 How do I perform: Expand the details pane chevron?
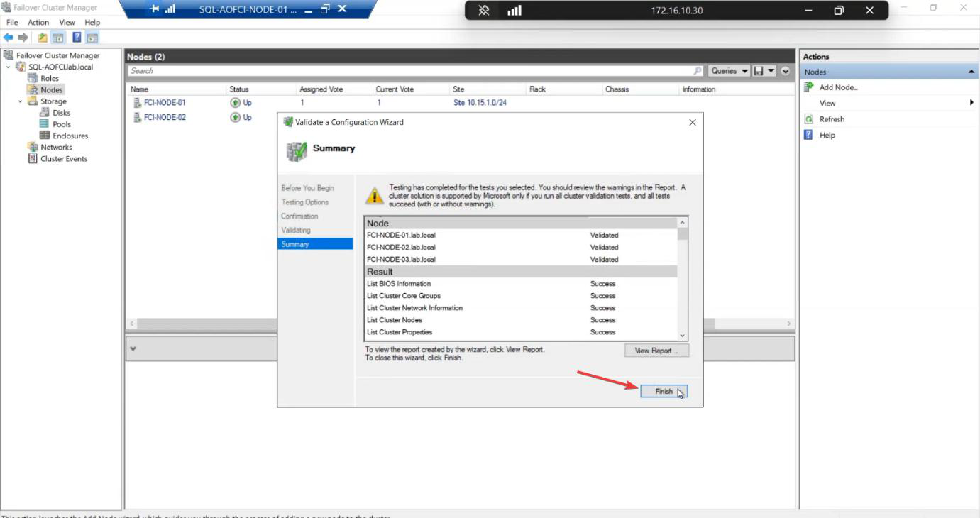[133, 349]
